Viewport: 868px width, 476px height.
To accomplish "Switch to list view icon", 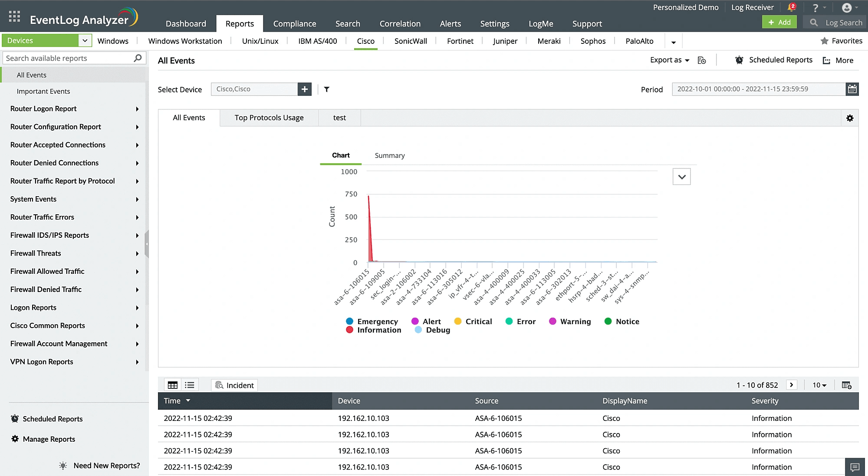I will click(190, 385).
